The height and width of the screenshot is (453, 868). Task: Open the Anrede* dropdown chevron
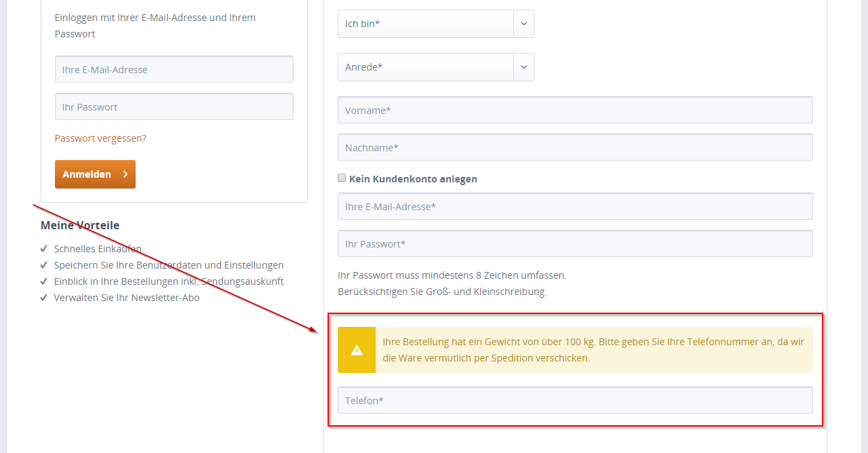(524, 67)
